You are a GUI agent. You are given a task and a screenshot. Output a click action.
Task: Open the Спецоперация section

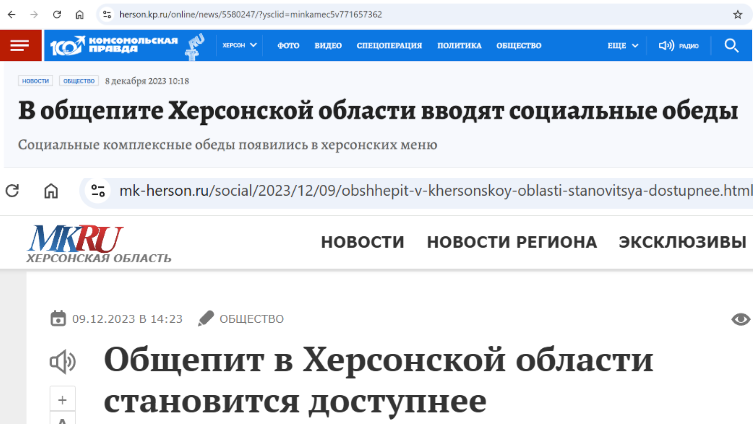(x=389, y=46)
